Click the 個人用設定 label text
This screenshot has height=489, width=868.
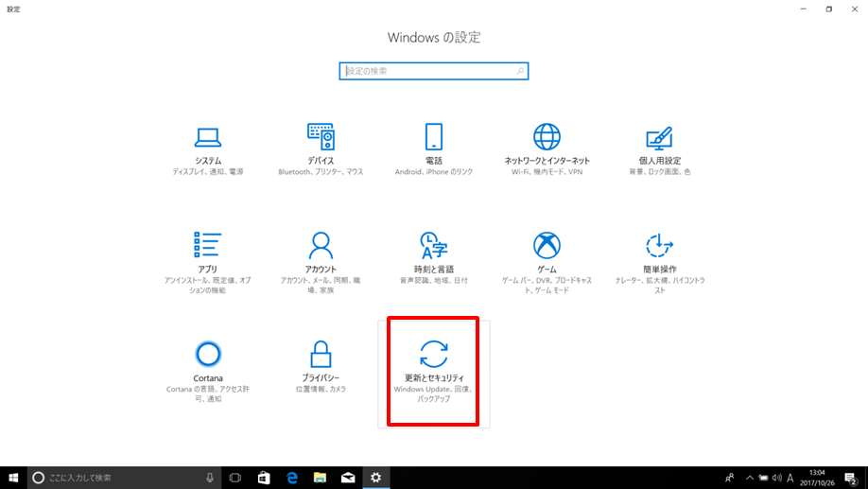pyautogui.click(x=659, y=161)
